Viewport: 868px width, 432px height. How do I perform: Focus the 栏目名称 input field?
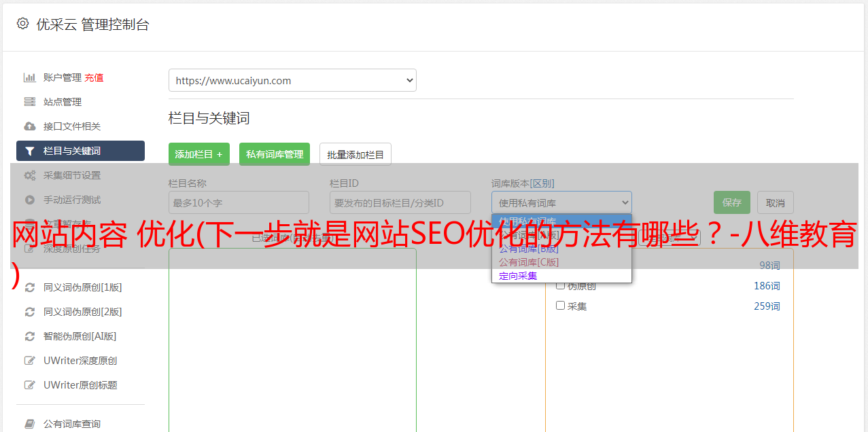click(239, 202)
